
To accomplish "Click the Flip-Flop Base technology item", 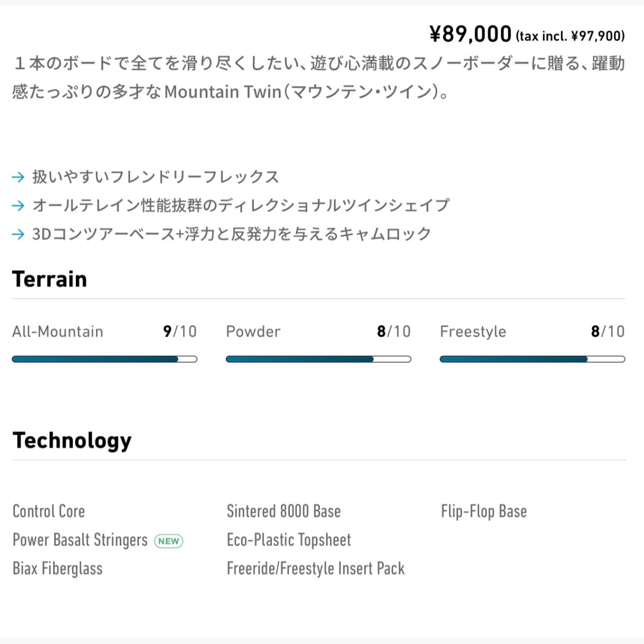I will 484,511.
